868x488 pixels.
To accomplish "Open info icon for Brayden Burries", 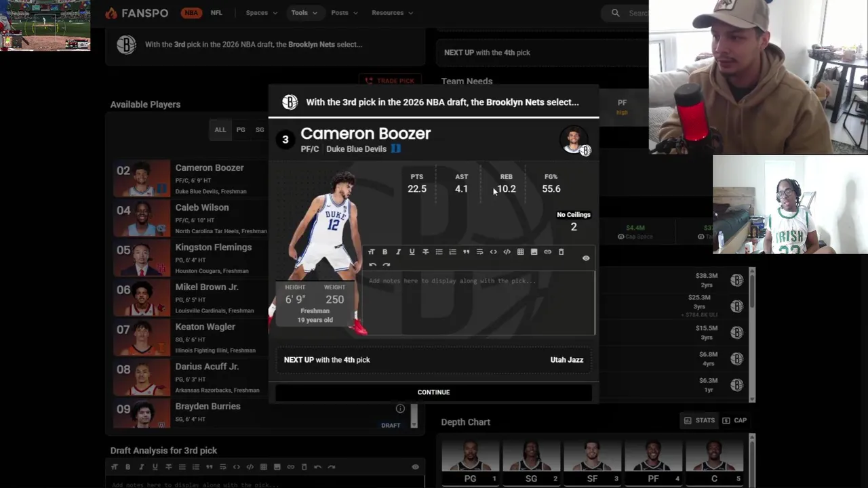I will pyautogui.click(x=400, y=408).
